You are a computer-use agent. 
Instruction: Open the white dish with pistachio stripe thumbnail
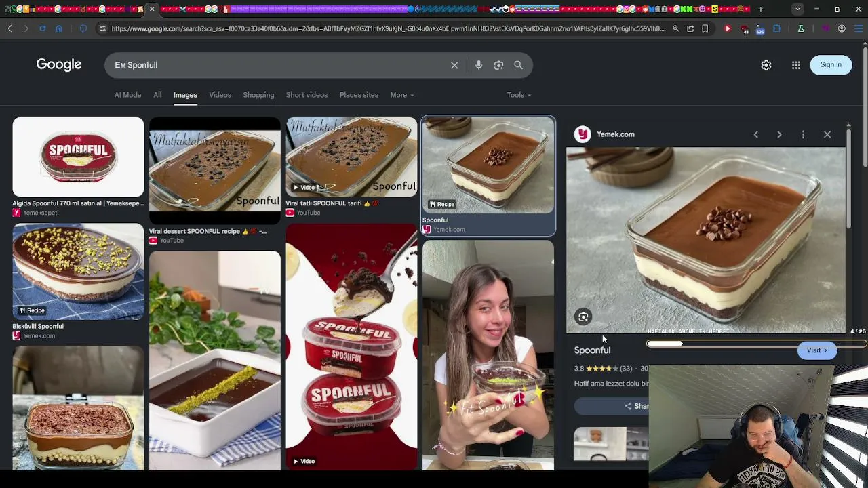(214, 361)
